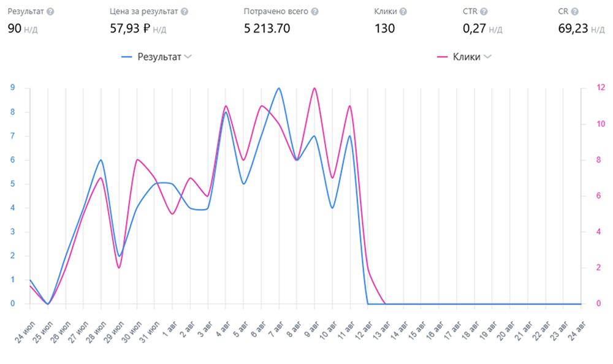Expand the blue Результат series dropdown

188,57
